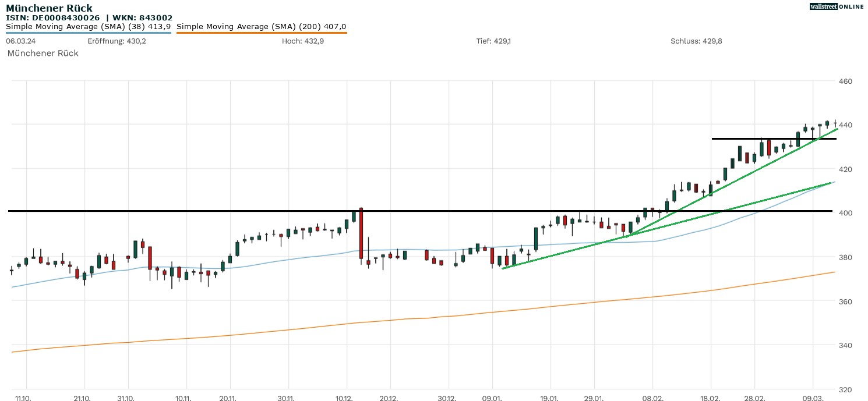Click the 440 price axis label

(846, 125)
